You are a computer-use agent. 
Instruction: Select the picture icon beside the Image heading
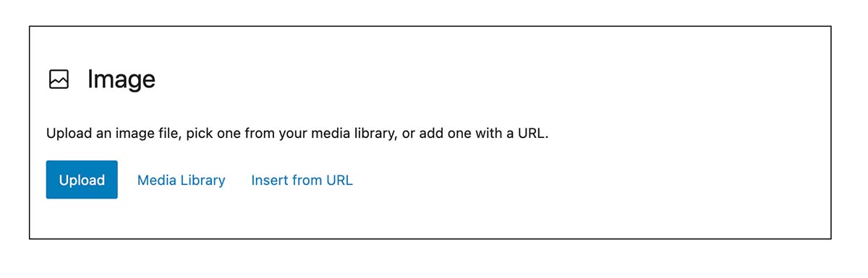click(59, 79)
